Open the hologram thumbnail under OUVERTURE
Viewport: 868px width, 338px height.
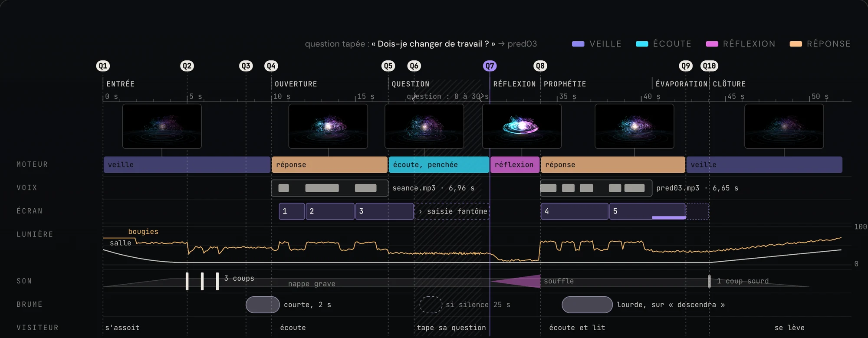(328, 126)
